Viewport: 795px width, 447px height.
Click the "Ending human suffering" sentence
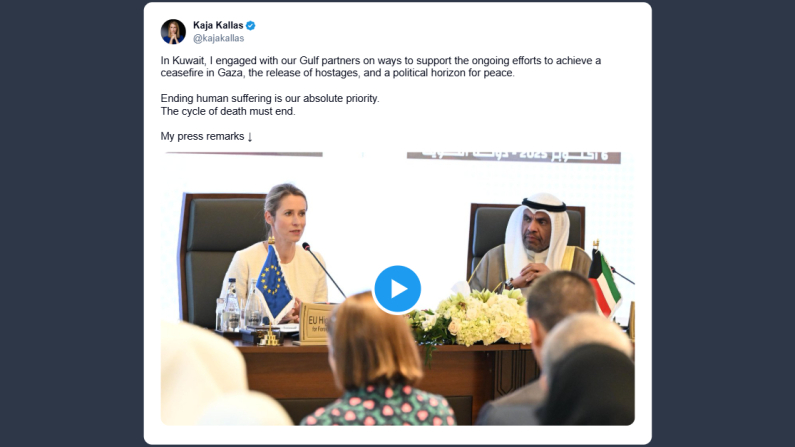coord(270,98)
